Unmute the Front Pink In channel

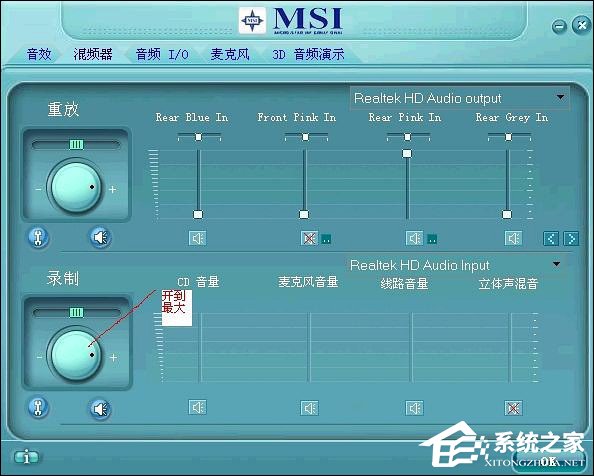coord(310,238)
